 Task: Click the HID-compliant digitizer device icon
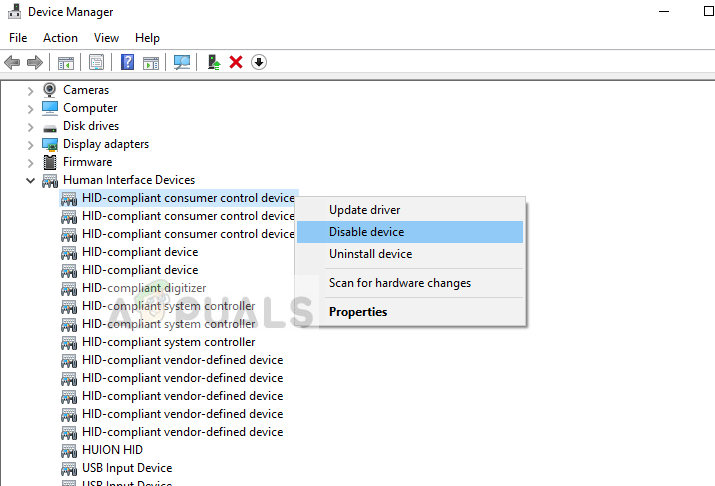tap(69, 289)
